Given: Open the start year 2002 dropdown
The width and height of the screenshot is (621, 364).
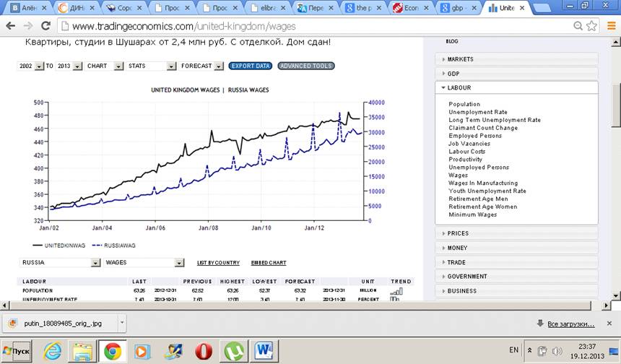Looking at the screenshot, I should click(x=30, y=66).
